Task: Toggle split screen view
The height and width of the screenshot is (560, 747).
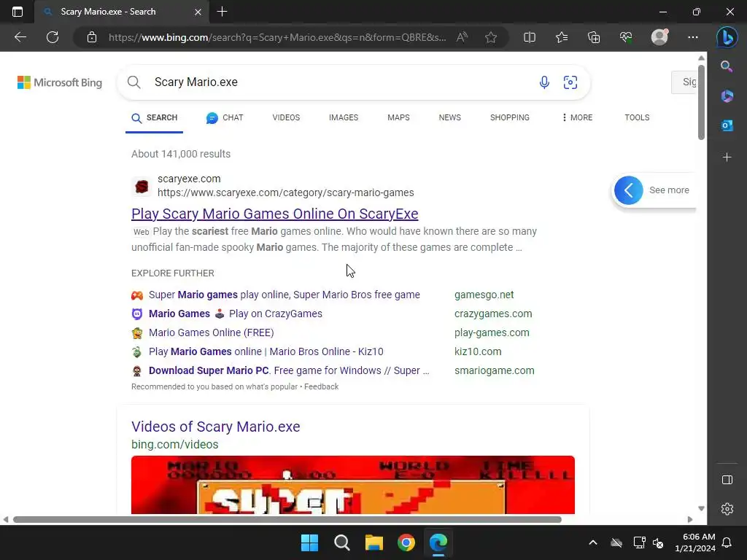Action: (x=530, y=37)
